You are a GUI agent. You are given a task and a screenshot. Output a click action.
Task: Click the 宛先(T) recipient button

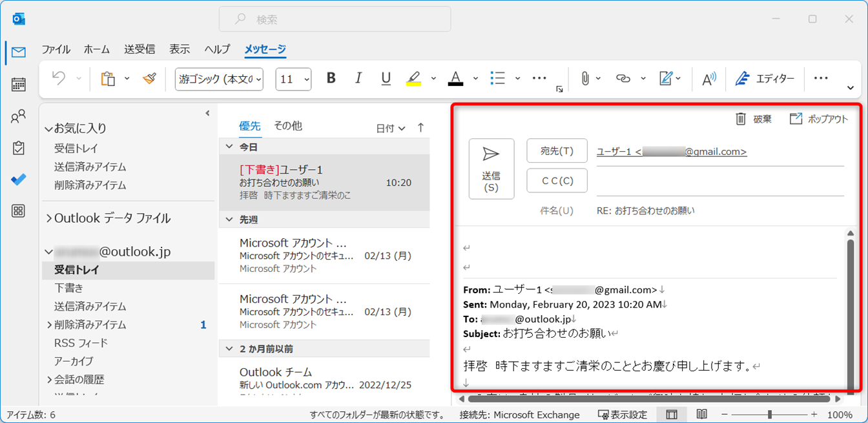(557, 151)
